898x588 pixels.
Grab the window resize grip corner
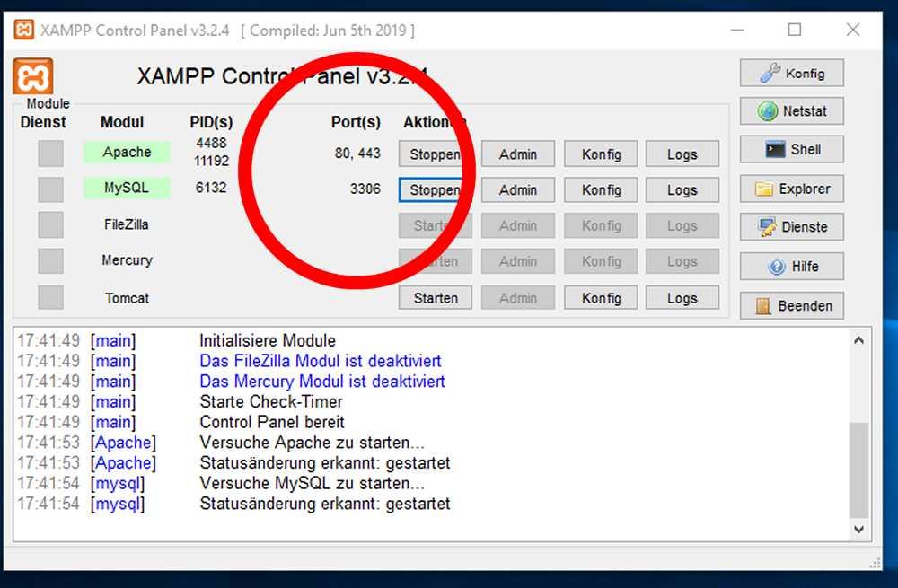pyautogui.click(x=875, y=564)
